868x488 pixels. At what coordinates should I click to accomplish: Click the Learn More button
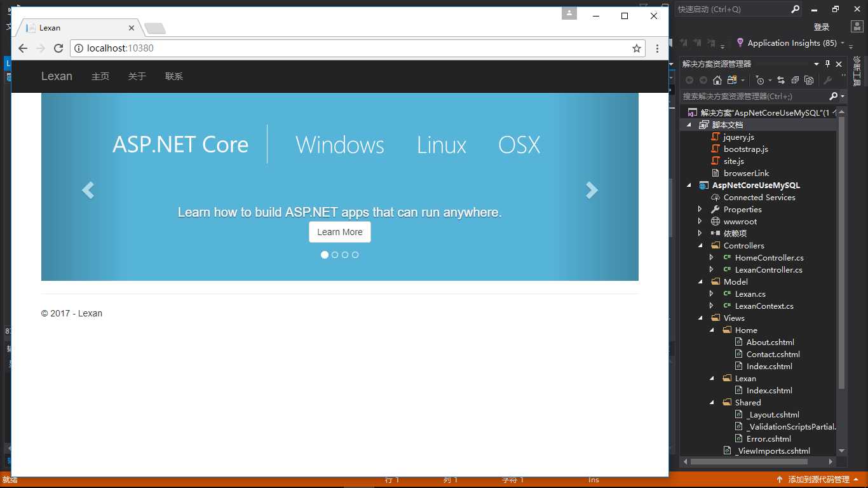point(340,232)
